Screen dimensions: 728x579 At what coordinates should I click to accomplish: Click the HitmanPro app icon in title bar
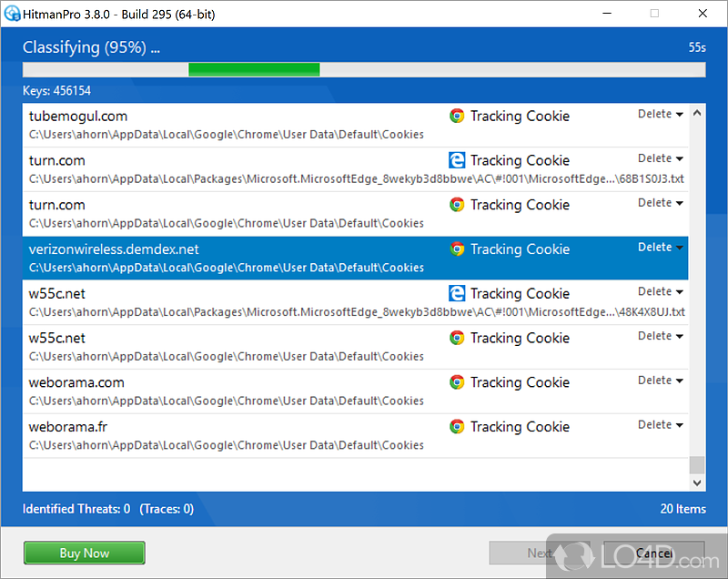pos(13,14)
